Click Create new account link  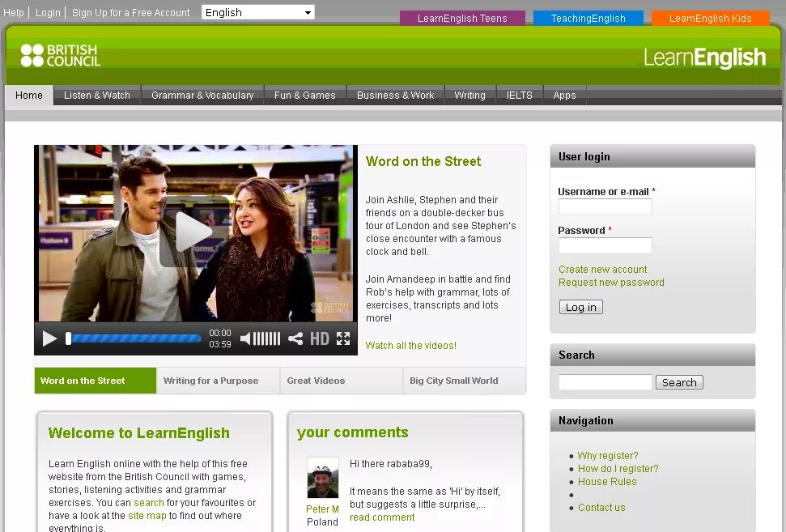point(602,270)
